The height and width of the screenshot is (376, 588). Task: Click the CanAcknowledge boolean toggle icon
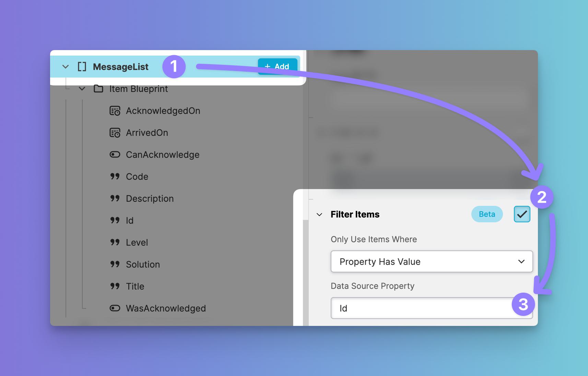(115, 155)
